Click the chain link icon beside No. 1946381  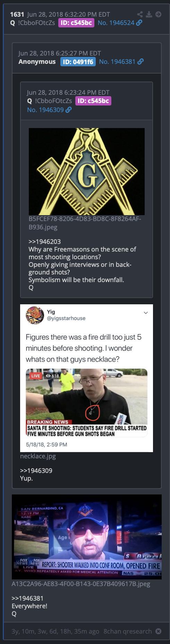pyautogui.click(x=141, y=62)
